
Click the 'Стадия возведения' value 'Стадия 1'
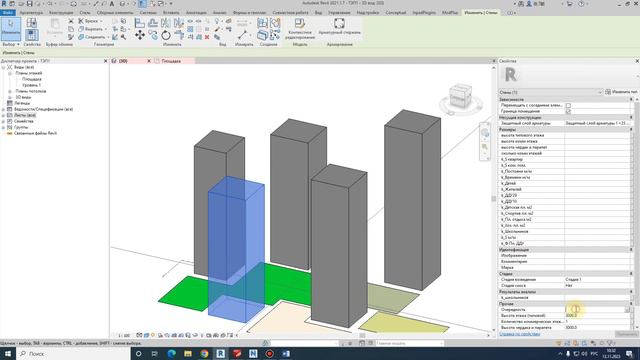[597, 280]
